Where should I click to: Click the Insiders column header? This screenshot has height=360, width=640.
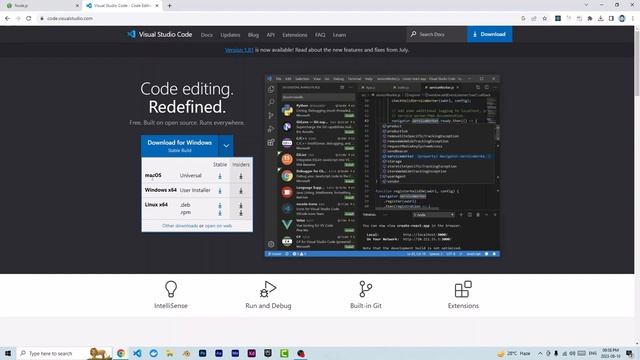pyautogui.click(x=241, y=164)
